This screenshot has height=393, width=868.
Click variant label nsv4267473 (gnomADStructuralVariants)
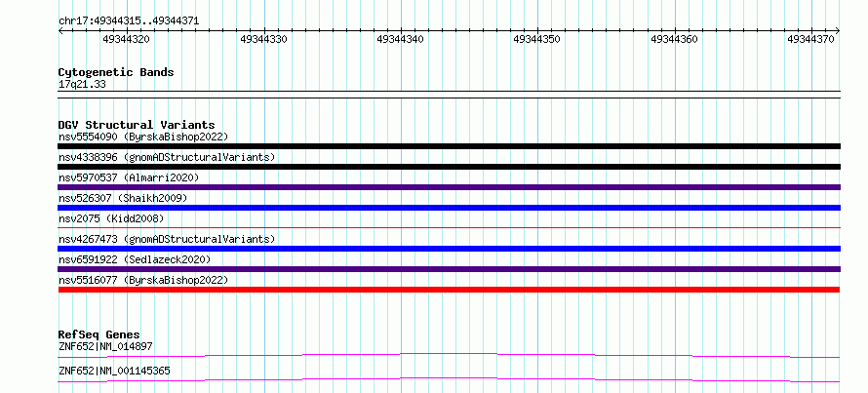coord(167,239)
